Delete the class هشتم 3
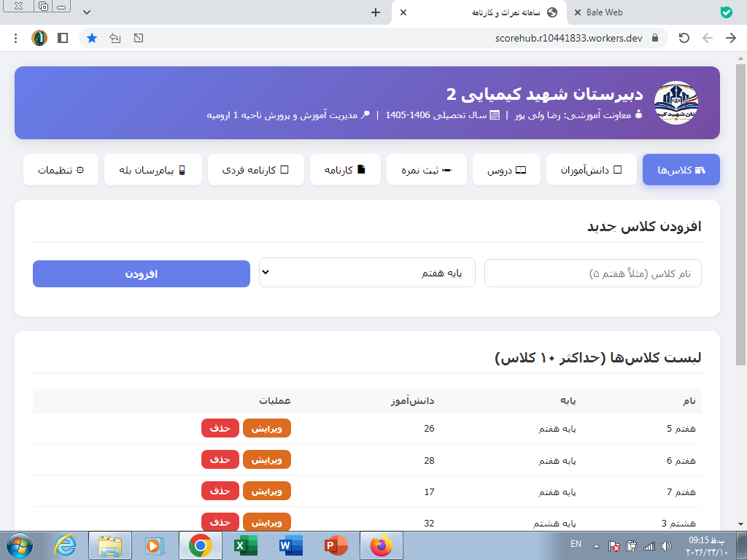747x560 pixels. coord(220,522)
